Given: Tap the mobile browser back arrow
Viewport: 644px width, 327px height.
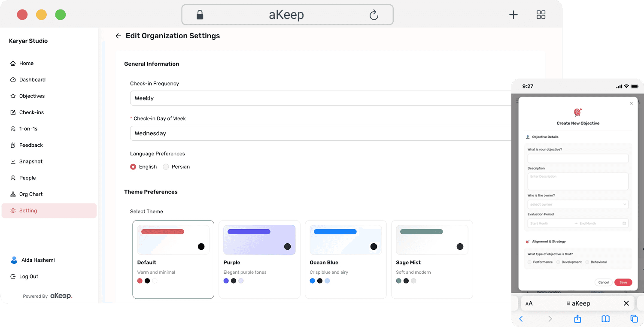Looking at the screenshot, I should click(x=521, y=319).
